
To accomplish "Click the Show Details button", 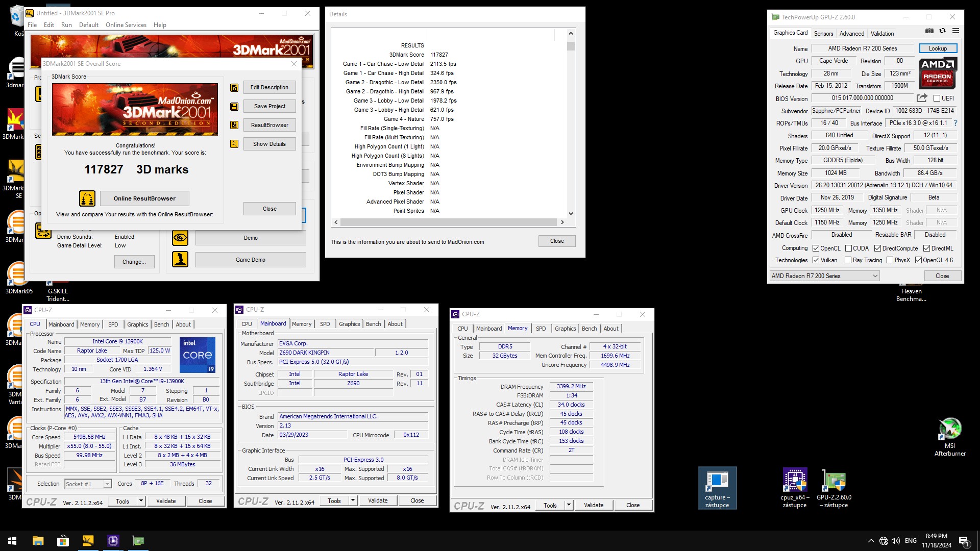I will tap(269, 144).
